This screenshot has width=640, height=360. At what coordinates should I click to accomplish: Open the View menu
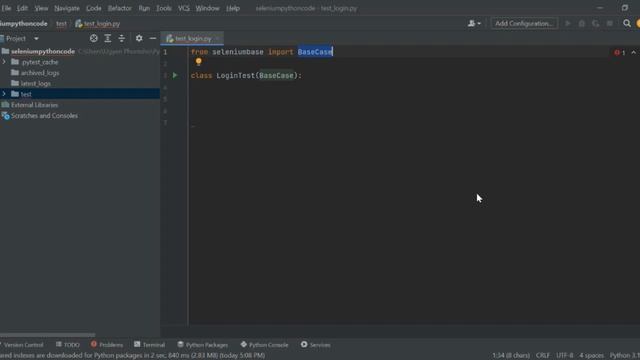41,8
